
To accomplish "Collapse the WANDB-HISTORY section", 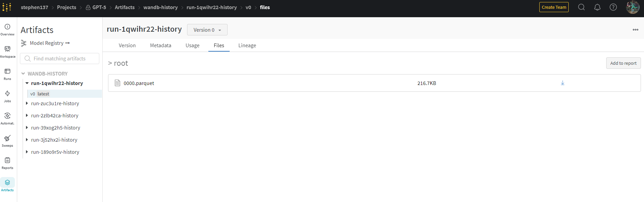I will (23, 74).
